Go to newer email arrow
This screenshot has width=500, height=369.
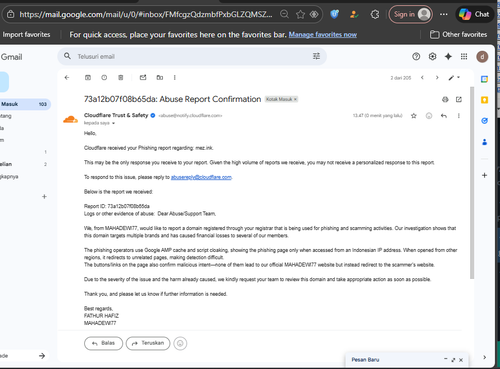pos(422,78)
